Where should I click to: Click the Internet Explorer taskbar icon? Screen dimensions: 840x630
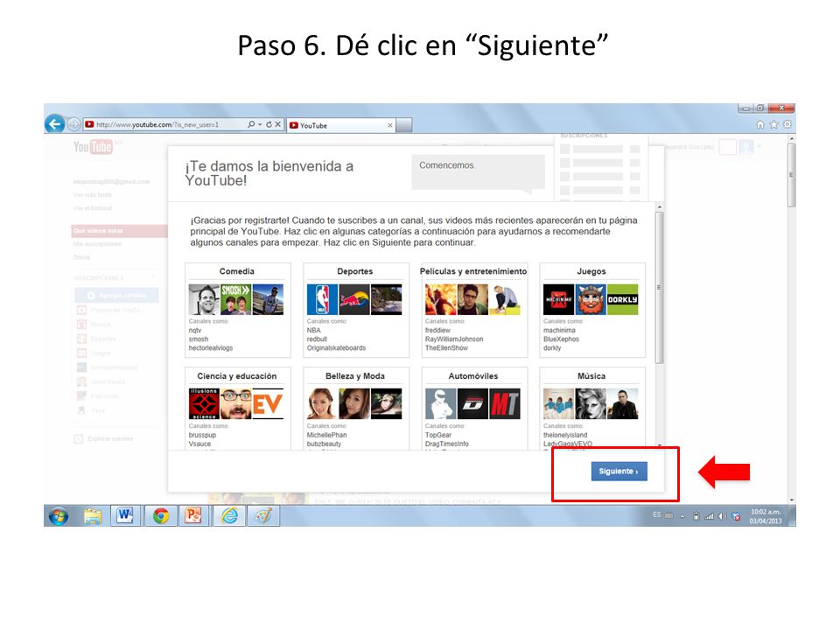pos(230,516)
